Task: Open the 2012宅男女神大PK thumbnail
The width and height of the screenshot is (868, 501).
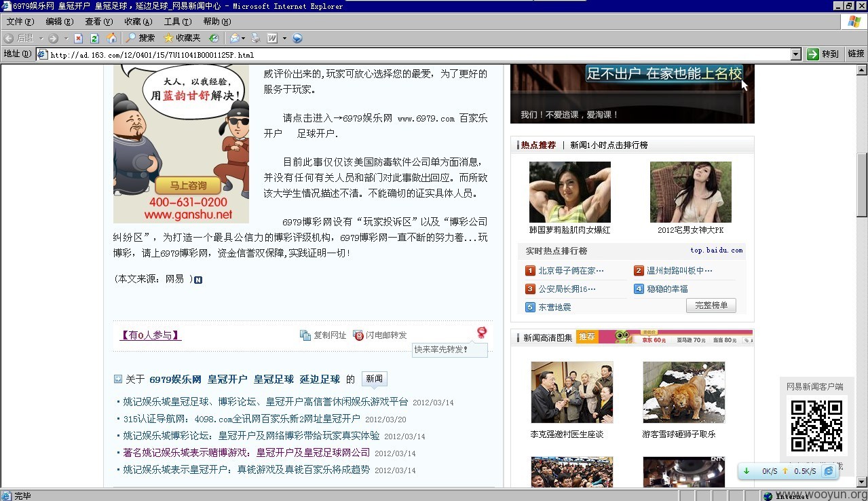Action: point(691,192)
